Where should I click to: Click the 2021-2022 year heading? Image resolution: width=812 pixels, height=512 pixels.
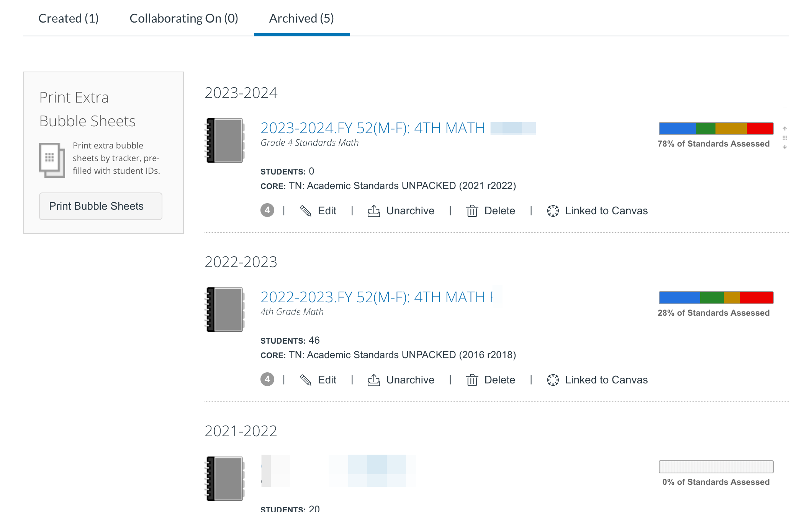[241, 431]
